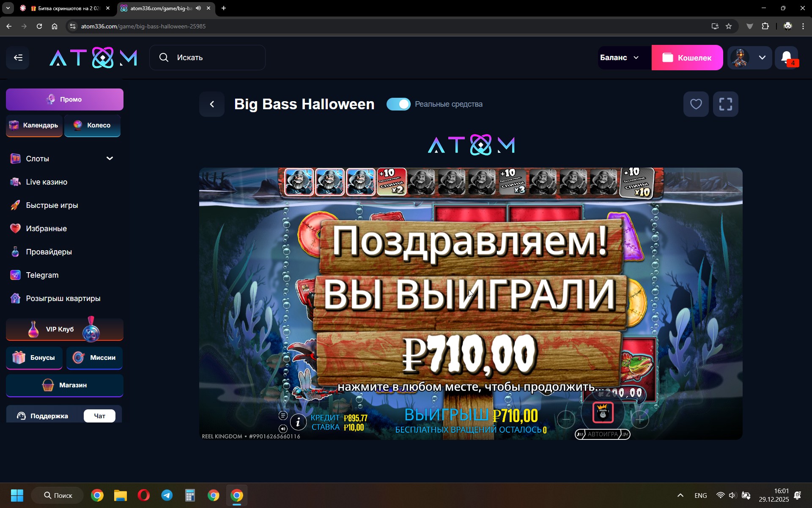Collapse the sidebar using the menu icon
This screenshot has width=812, height=508.
(x=18, y=58)
